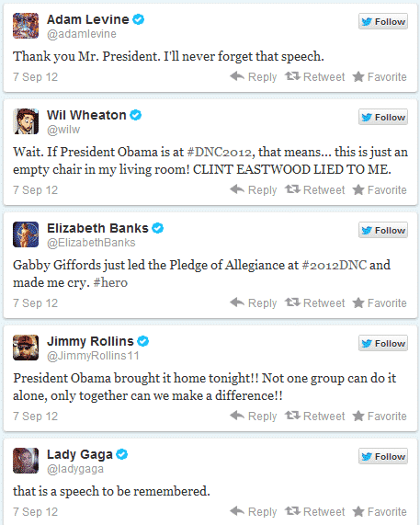This screenshot has height=525, width=420.
Task: Favorite Jimmy Rollins' tweet
Action: click(x=380, y=417)
